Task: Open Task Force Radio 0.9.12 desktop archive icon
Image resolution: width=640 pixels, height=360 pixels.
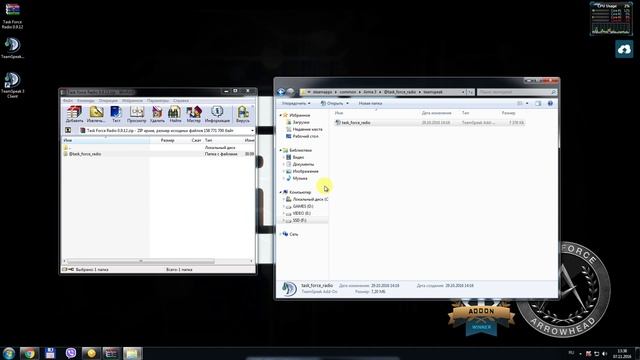Action: 12,16
